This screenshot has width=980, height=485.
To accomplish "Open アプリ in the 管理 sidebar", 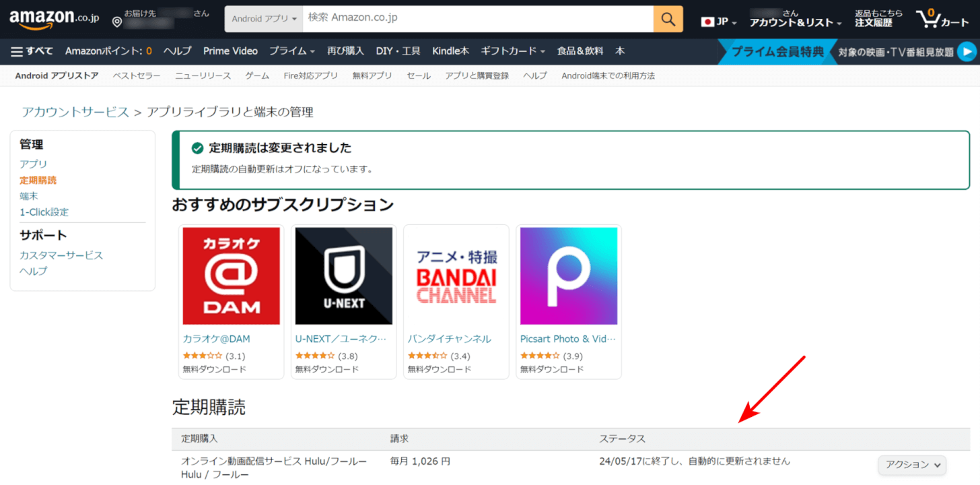I will [33, 164].
